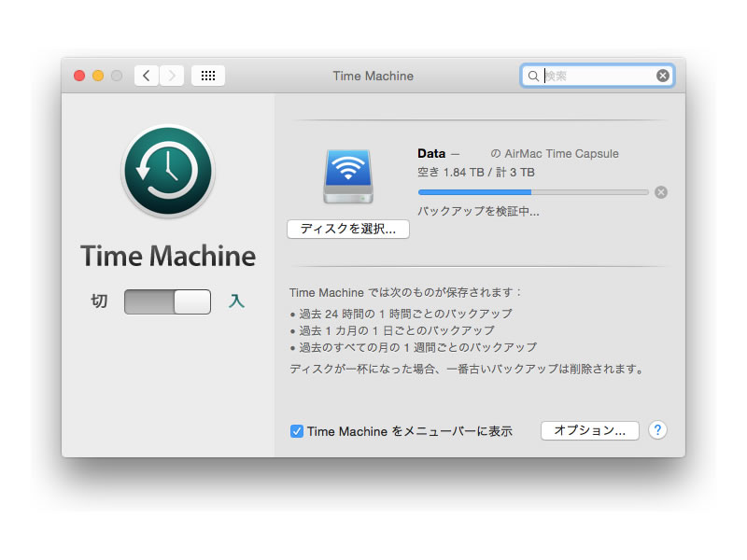
Task: Toggle the Time Machine on/off switch
Action: click(x=168, y=301)
